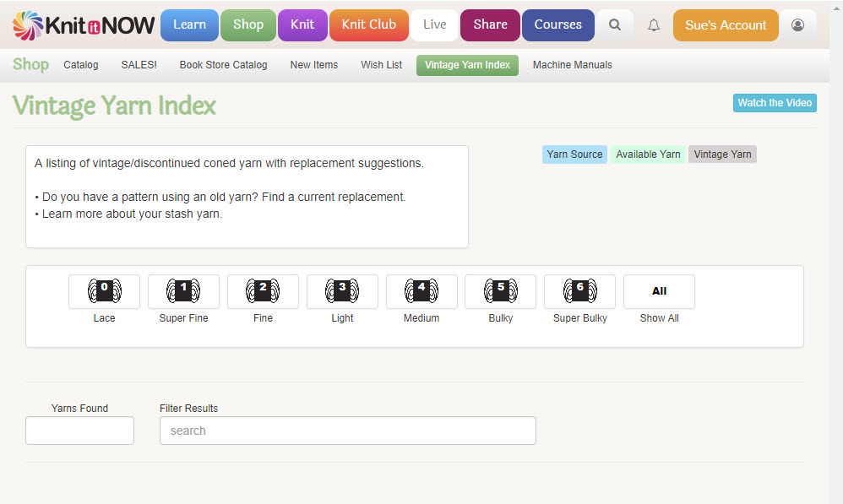Image resolution: width=843 pixels, height=504 pixels.
Task: Focus the Filter Results search field
Action: [348, 431]
